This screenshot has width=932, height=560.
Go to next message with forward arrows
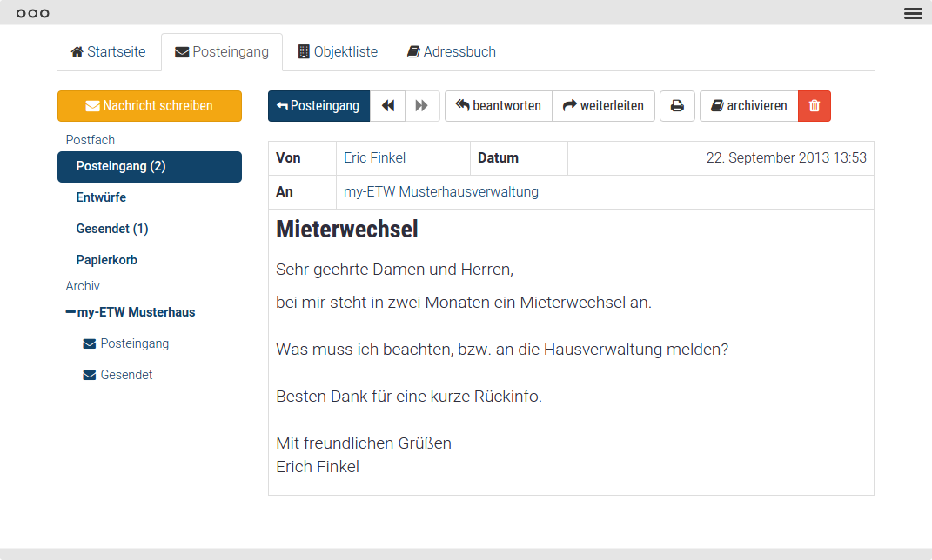coord(422,106)
